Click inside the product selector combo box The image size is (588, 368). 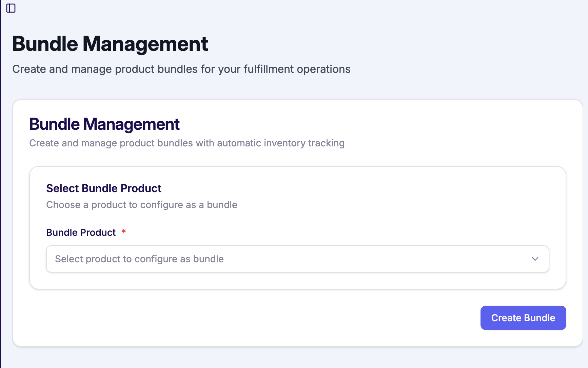[297, 259]
